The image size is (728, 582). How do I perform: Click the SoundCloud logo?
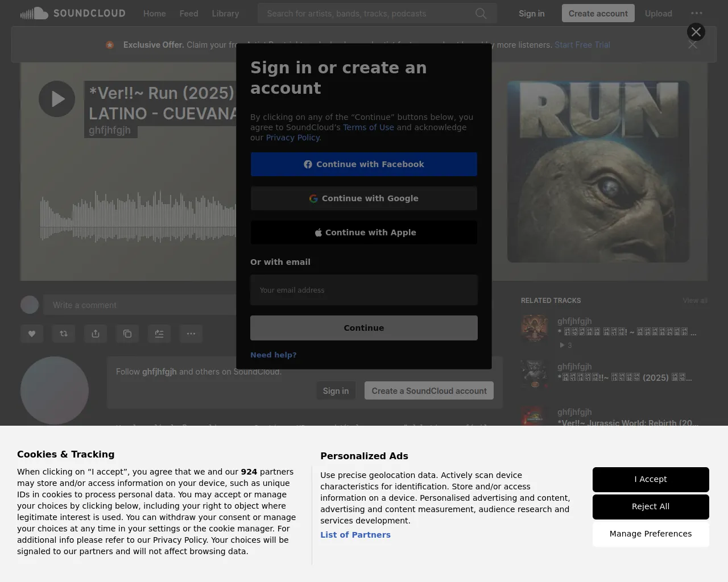[x=73, y=14]
